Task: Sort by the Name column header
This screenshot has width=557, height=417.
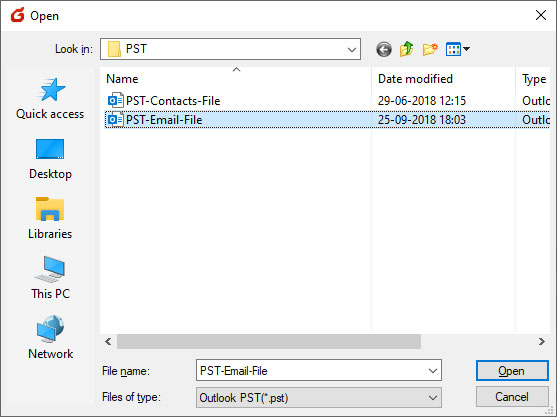Action: coord(236,78)
